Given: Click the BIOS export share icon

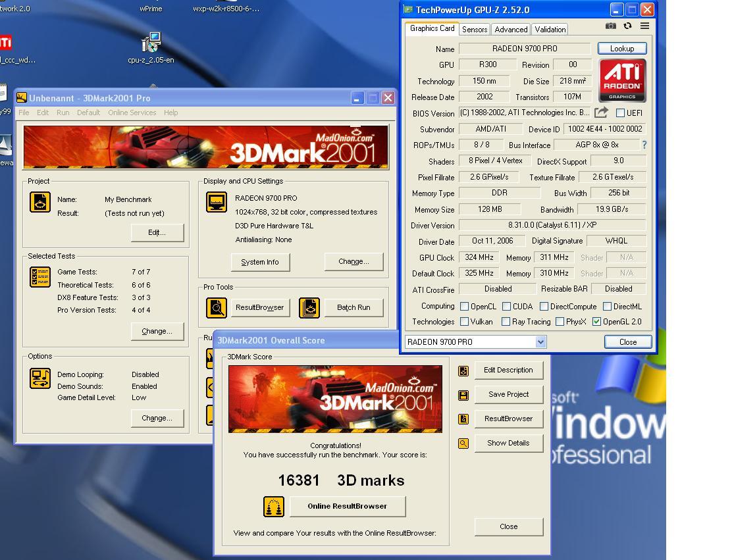Looking at the screenshot, I should 601,113.
